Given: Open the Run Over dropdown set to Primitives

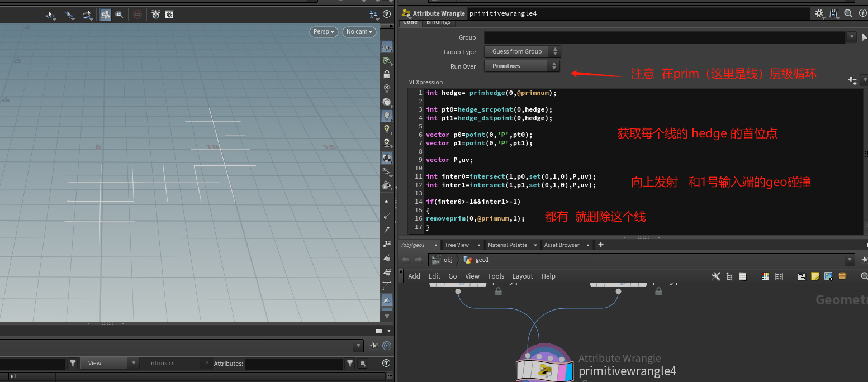Looking at the screenshot, I should tap(522, 66).
